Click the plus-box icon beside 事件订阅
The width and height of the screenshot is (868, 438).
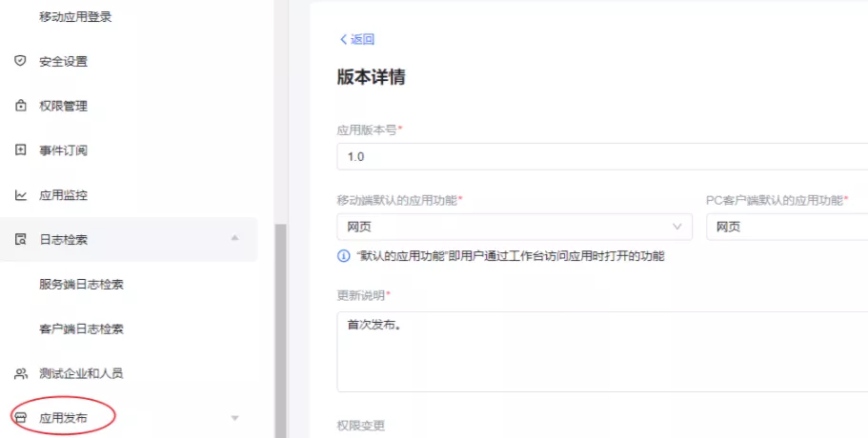point(20,149)
